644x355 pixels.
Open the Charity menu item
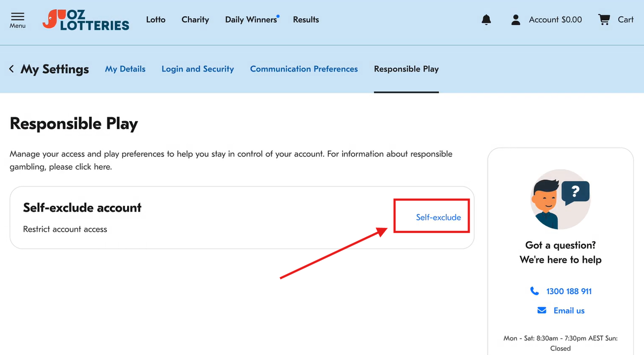pos(195,20)
